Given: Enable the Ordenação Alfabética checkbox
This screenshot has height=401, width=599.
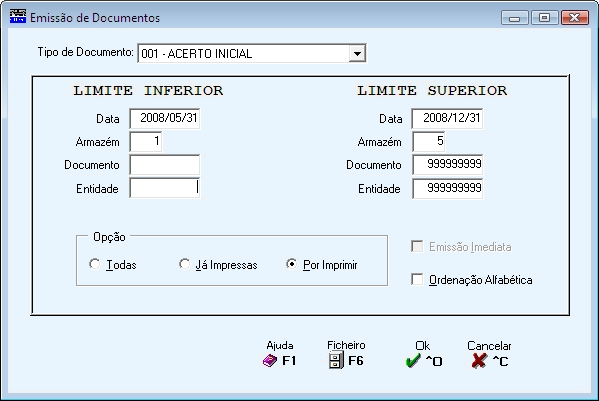Looking at the screenshot, I should (x=417, y=279).
